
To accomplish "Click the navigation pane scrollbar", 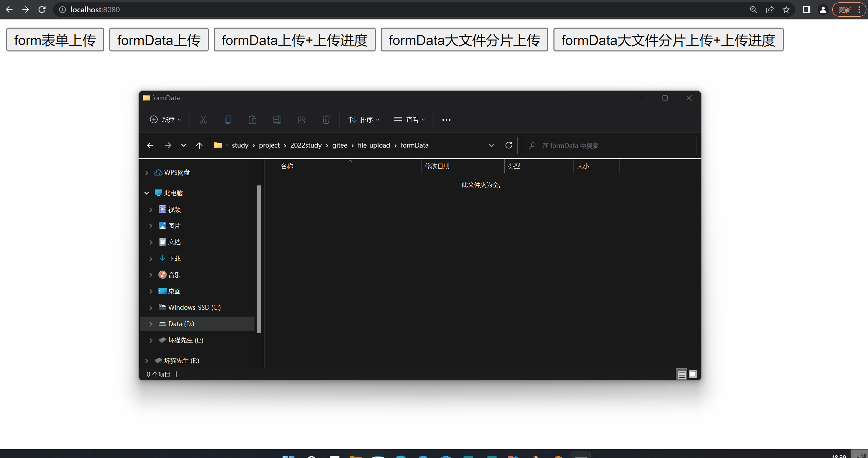I will (x=259, y=259).
